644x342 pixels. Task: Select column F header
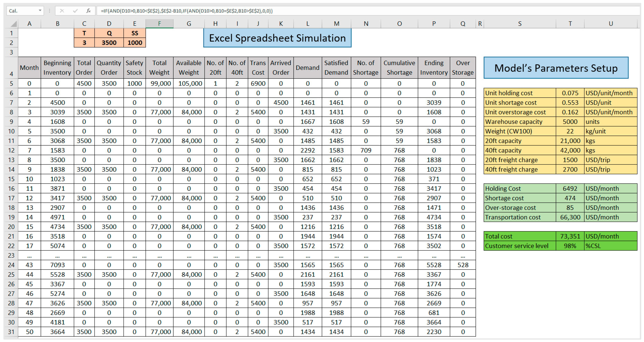pyautogui.click(x=159, y=24)
